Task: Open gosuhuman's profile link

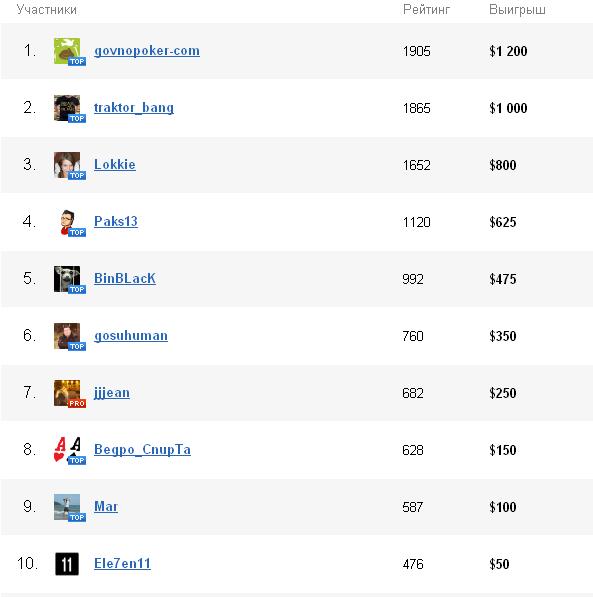Action: tap(131, 336)
